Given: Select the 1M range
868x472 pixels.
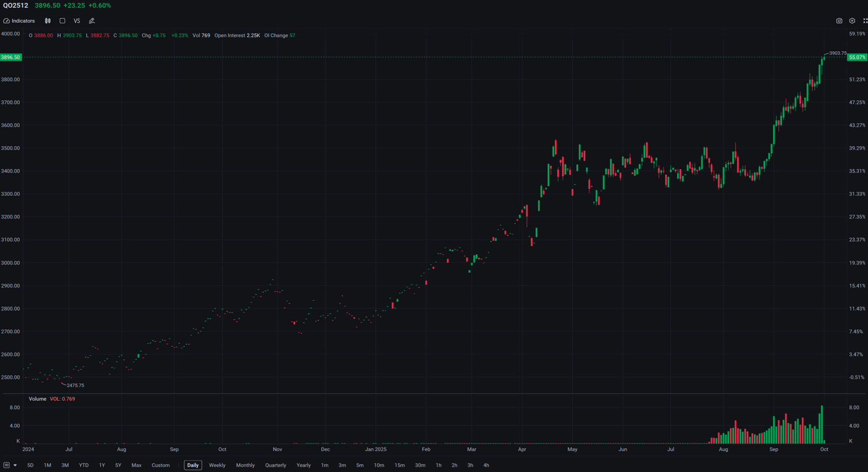Looking at the screenshot, I should [47, 466].
